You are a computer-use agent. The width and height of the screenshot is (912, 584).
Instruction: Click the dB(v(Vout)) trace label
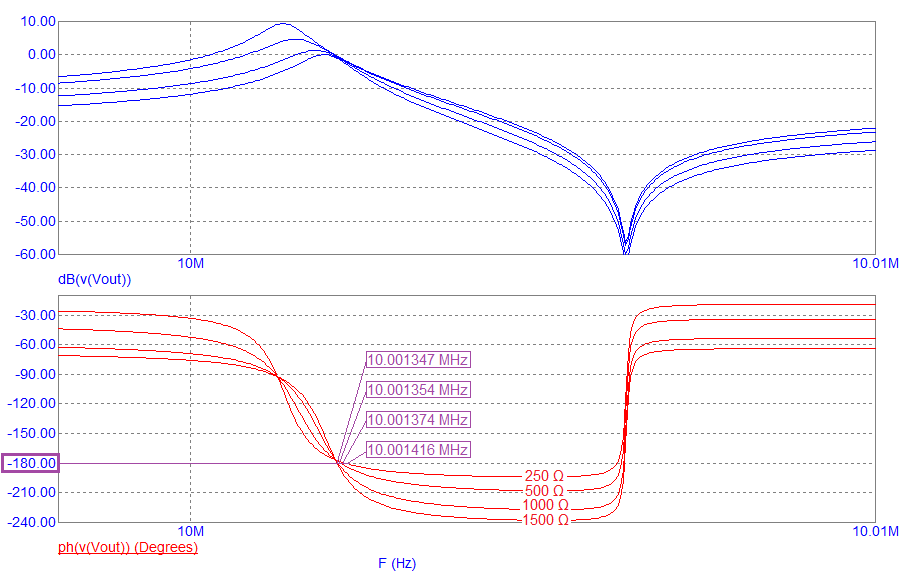tap(95, 279)
